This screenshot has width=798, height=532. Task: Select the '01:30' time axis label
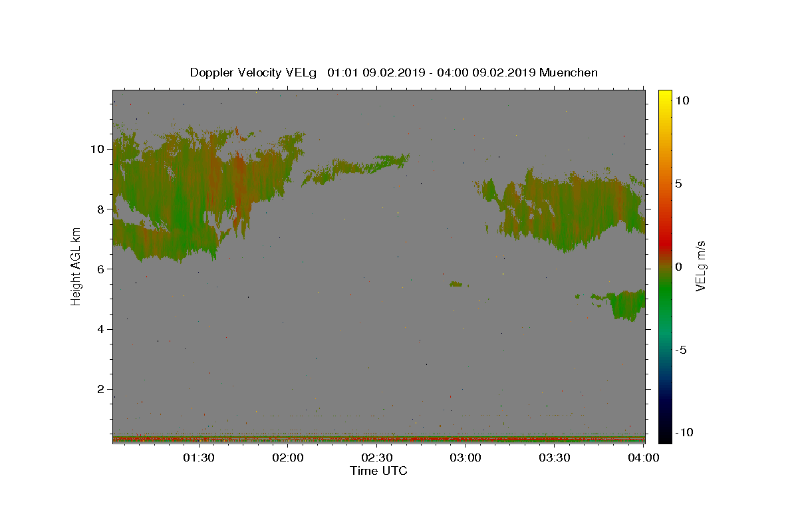[199, 458]
